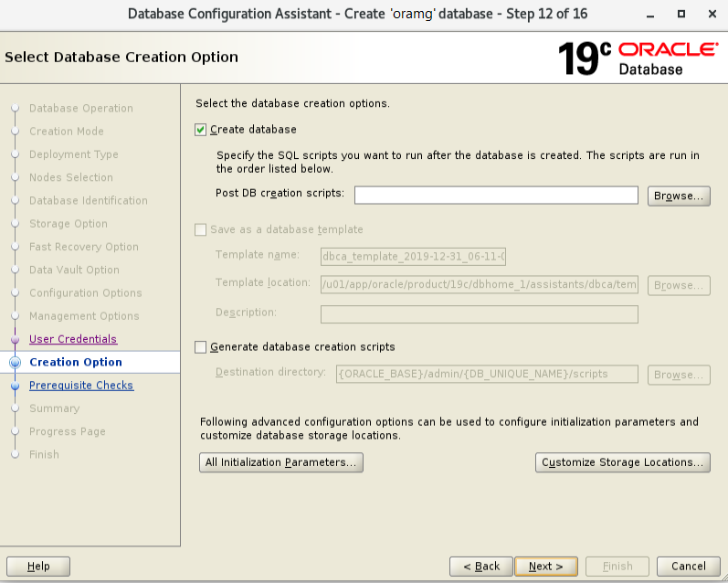Click the disabled Finish button
Viewport: 728px width, 583px height.
[x=617, y=567]
